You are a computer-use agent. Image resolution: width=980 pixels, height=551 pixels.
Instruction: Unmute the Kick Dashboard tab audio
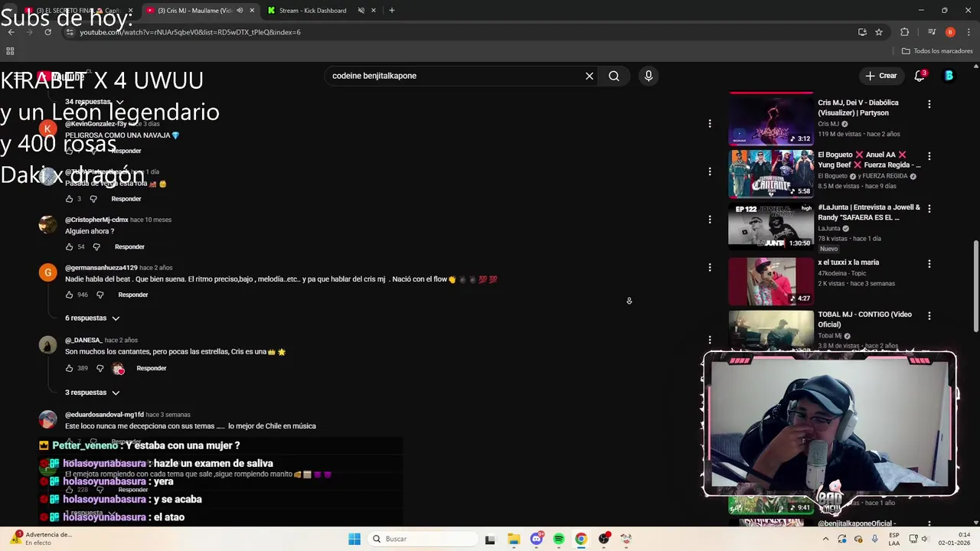pos(361,11)
